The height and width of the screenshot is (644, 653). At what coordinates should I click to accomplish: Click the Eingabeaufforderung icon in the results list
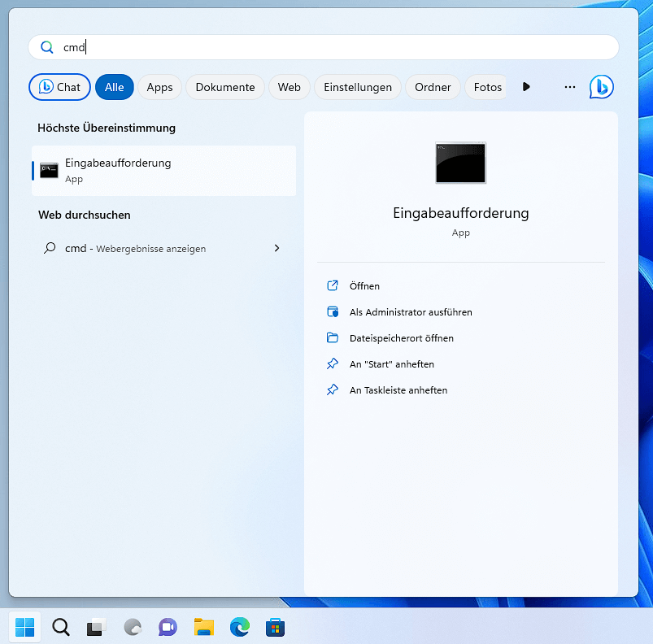[49, 171]
